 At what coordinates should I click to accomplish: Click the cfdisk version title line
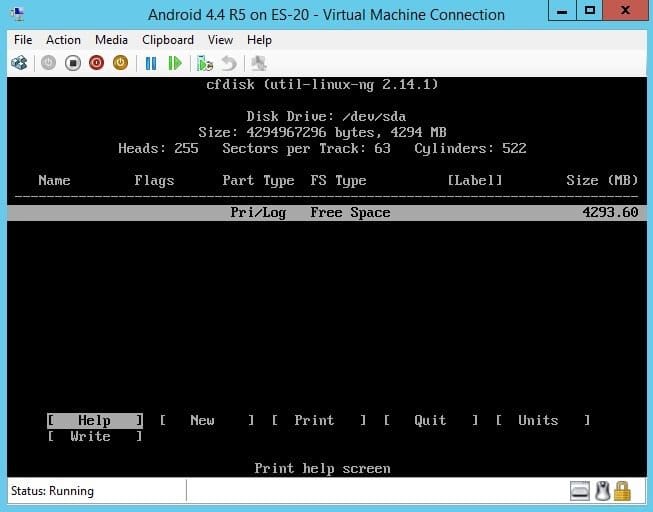click(322, 85)
